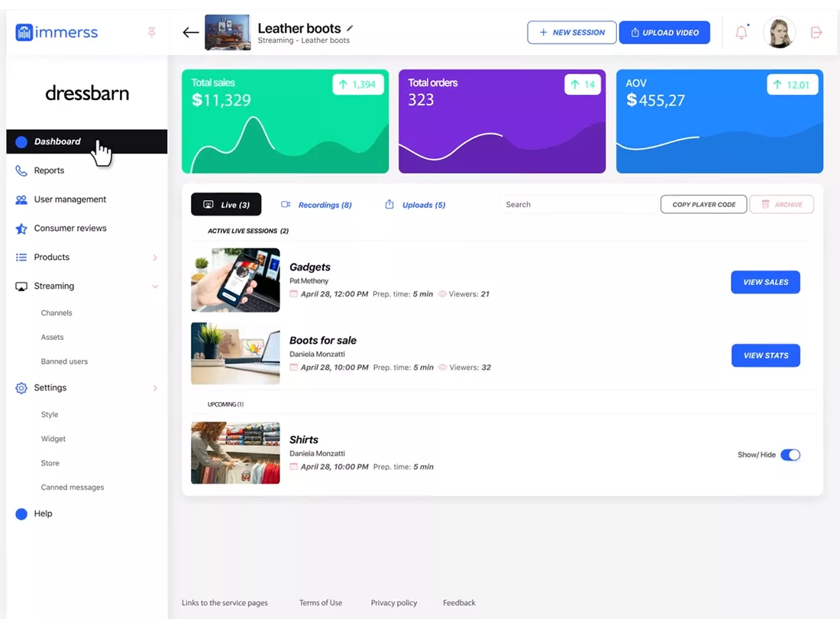Toggle Show/Hide switch for Shirts
This screenshot has height=619, width=840.
pyautogui.click(x=790, y=455)
